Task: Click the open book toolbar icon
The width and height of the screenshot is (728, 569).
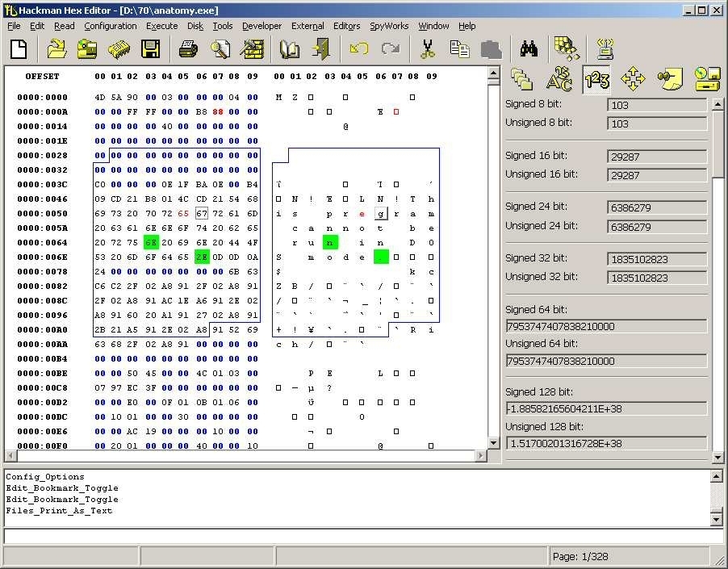Action: click(290, 48)
